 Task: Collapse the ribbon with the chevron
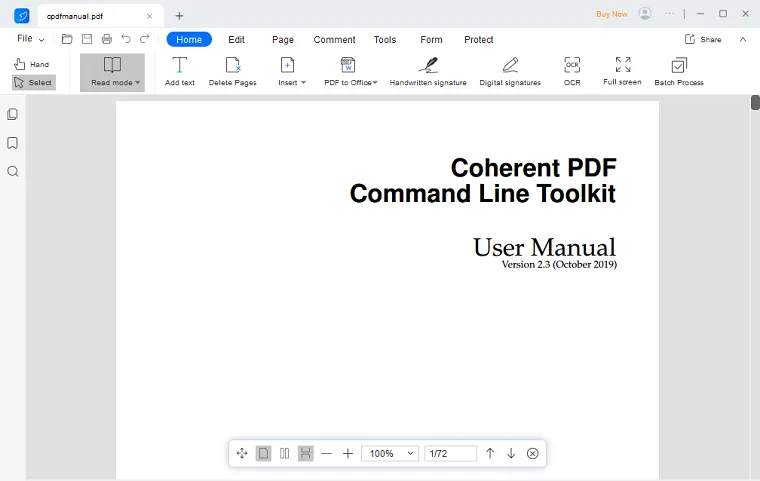(x=743, y=39)
